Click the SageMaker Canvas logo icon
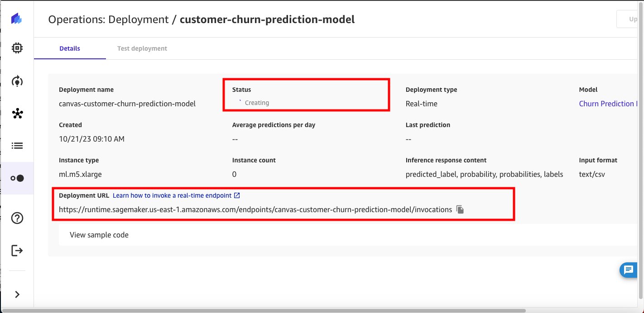644x313 pixels. click(17, 19)
